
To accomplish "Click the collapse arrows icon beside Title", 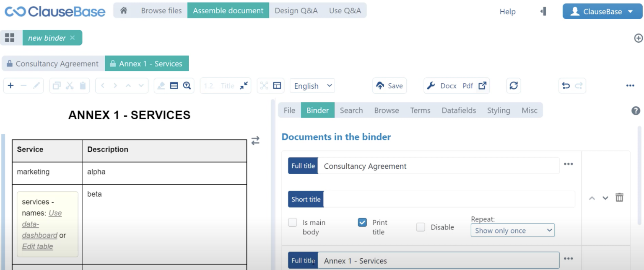I will 244,86.
